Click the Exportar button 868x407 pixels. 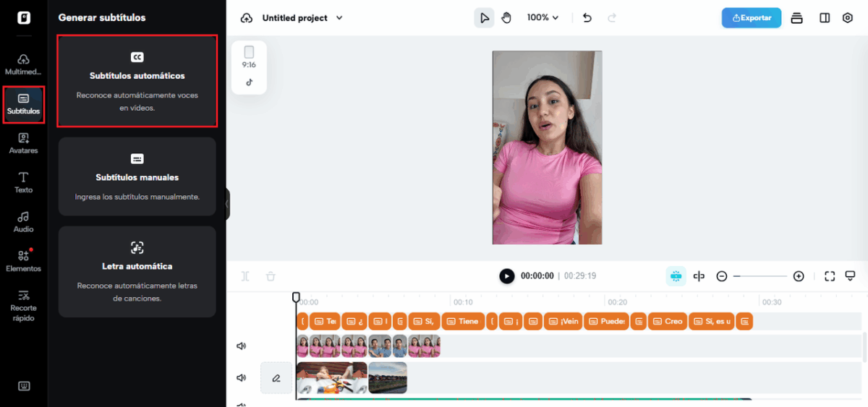[x=751, y=18]
